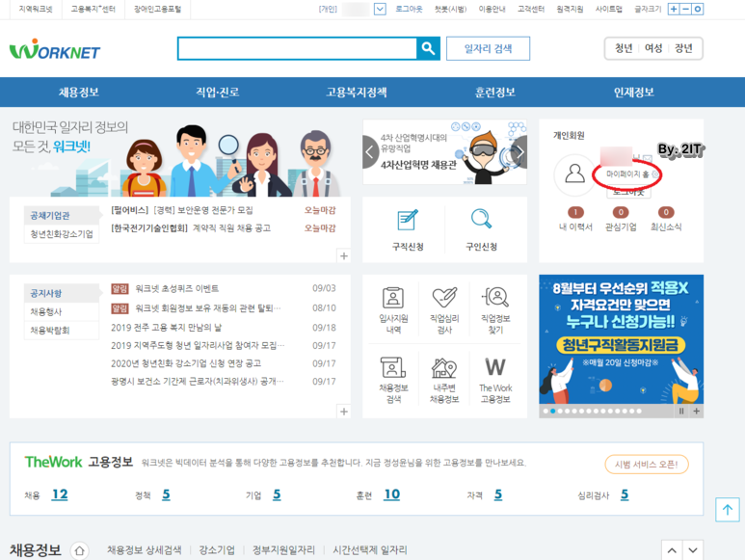Open the 인재정보 main menu
745x560 pixels.
(633, 93)
